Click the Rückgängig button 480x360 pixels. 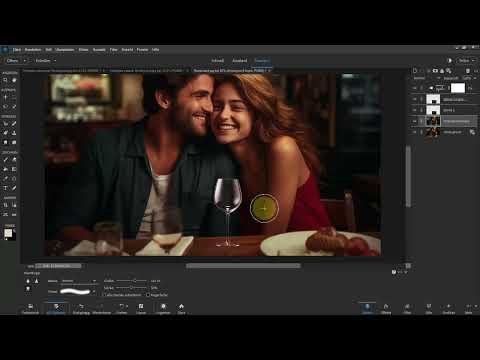(x=81, y=308)
